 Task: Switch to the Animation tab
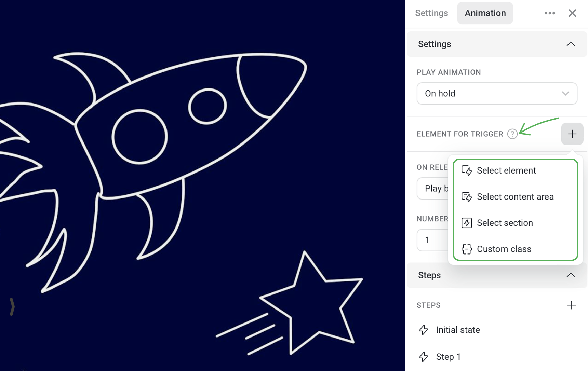pos(485,13)
